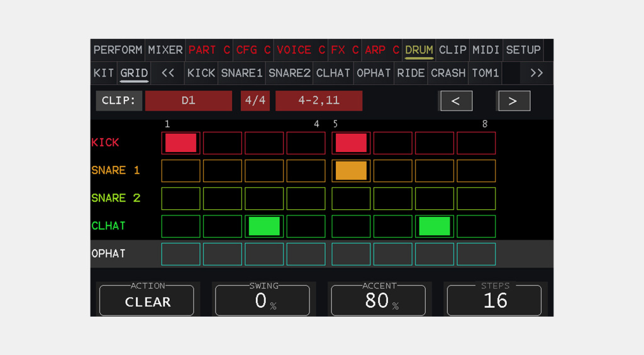The height and width of the screenshot is (355, 644).
Task: Enable KICK step 2
Action: click(x=222, y=143)
